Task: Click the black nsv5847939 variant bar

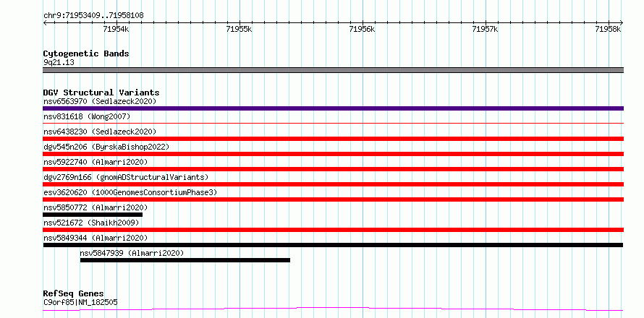Action: click(x=185, y=260)
